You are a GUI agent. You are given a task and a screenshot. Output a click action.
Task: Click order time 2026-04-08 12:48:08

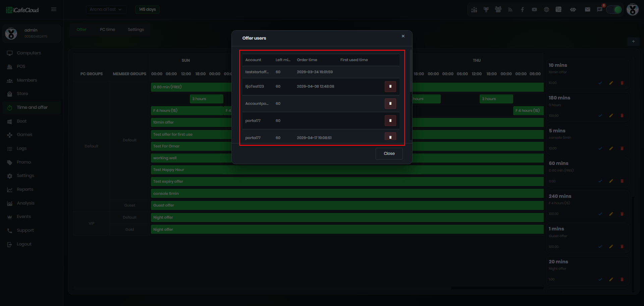coord(315,87)
